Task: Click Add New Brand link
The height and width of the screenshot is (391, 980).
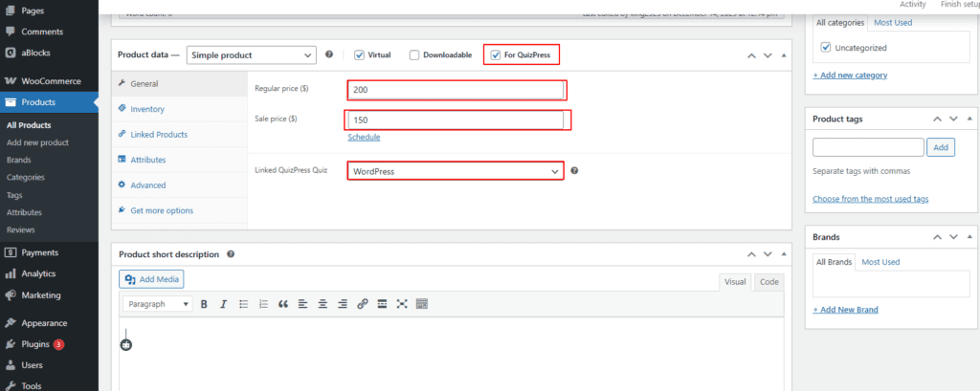Action: click(x=845, y=309)
